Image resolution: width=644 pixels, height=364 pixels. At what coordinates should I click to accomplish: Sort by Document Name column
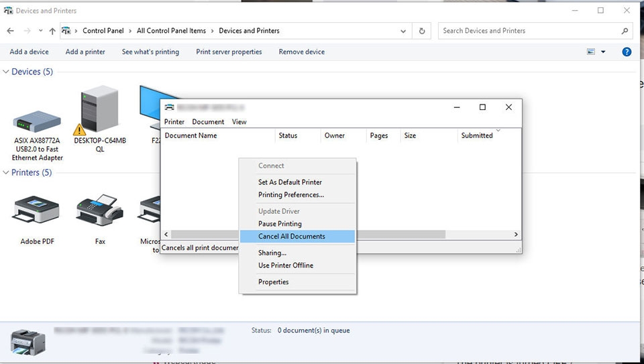217,135
